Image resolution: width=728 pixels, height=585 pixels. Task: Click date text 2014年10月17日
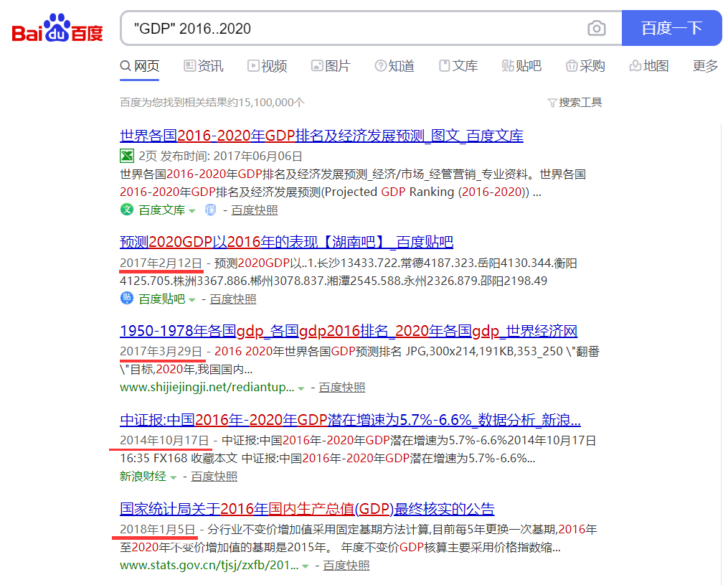164,440
